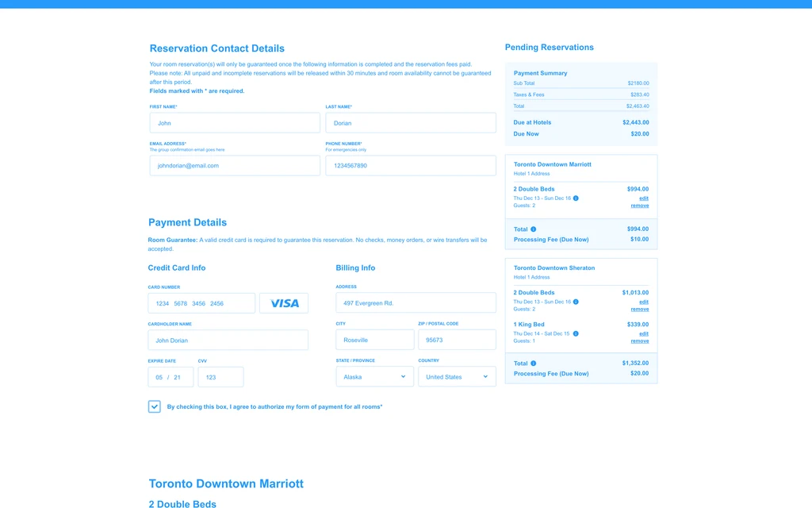Click the Taxes & Fees $283.40 value
The height and width of the screenshot is (508, 812).
click(x=640, y=94)
